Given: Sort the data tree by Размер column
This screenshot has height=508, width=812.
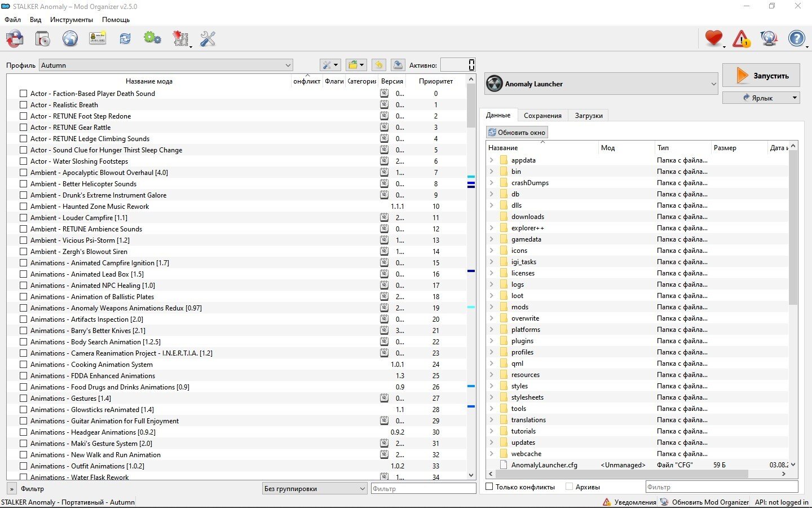Looking at the screenshot, I should point(739,147).
